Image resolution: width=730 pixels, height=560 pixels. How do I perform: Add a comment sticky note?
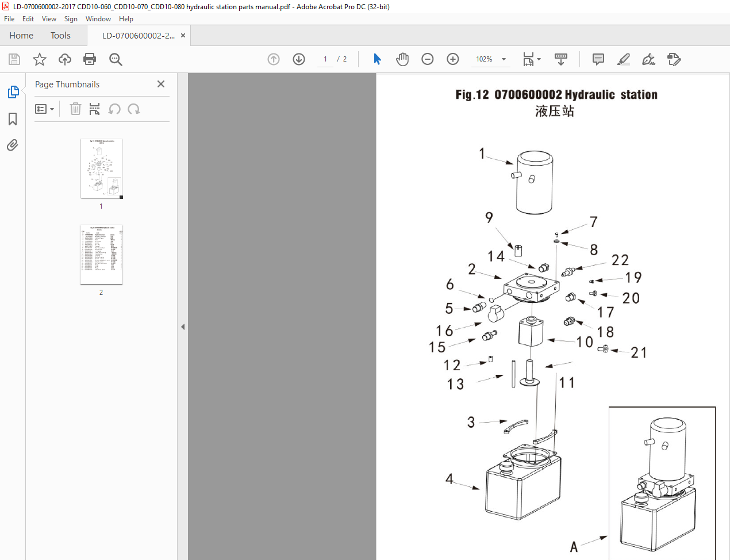(x=598, y=59)
